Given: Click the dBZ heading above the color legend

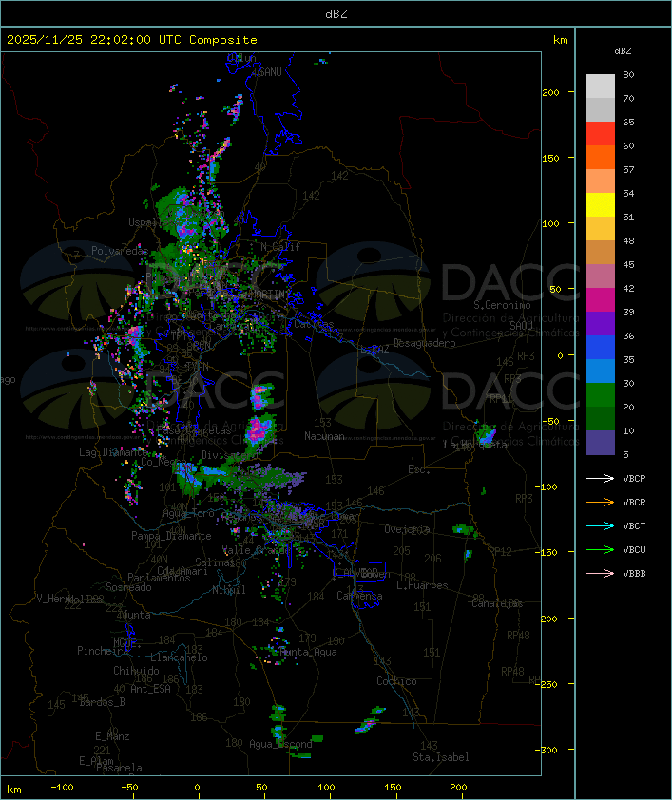Looking at the screenshot, I should point(623,51).
